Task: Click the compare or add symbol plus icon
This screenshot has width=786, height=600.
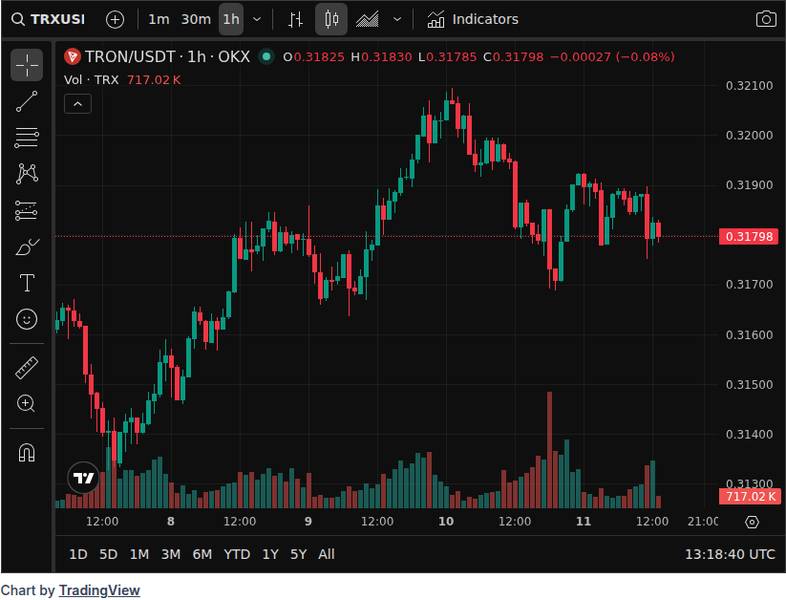Action: point(115,20)
